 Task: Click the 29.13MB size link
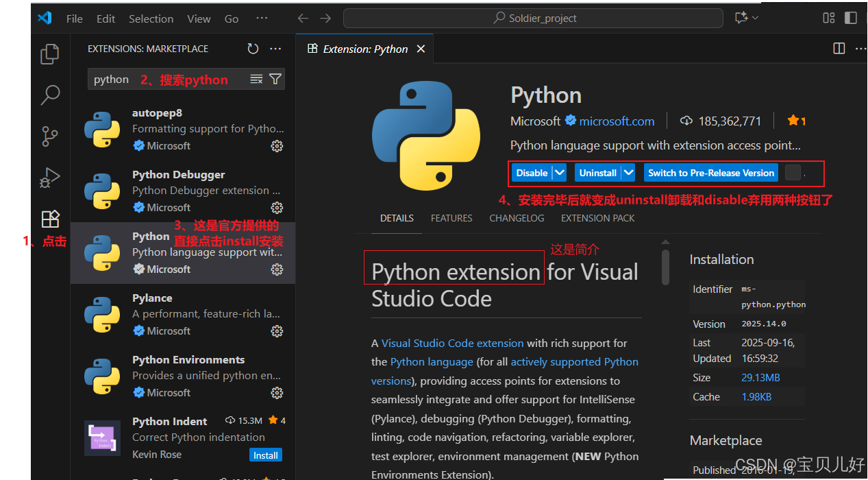click(760, 378)
